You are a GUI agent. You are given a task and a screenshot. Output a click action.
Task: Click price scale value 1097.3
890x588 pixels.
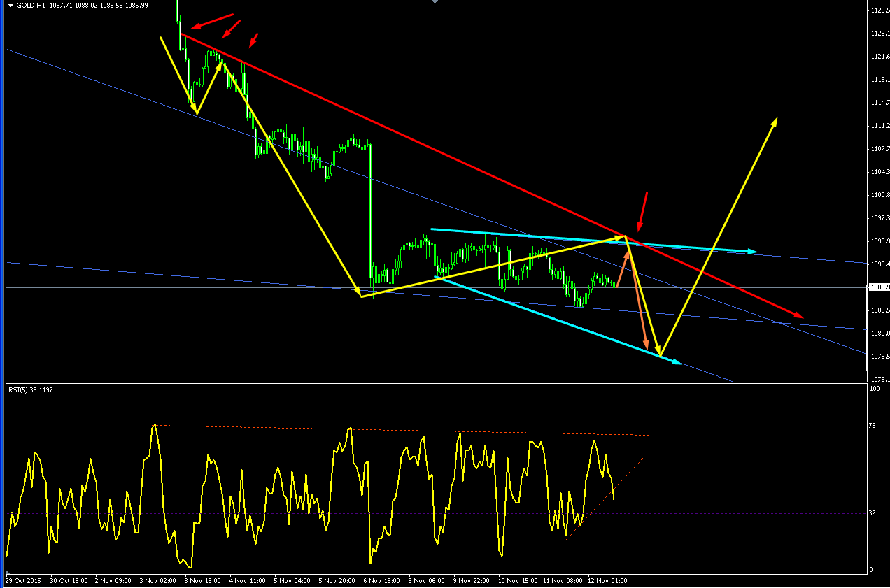point(880,218)
